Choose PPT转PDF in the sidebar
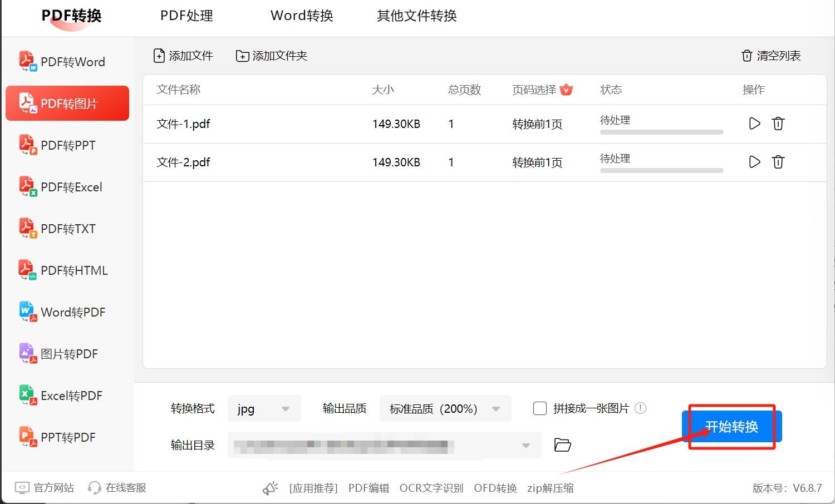Image resolution: width=835 pixels, height=504 pixels. click(x=67, y=437)
